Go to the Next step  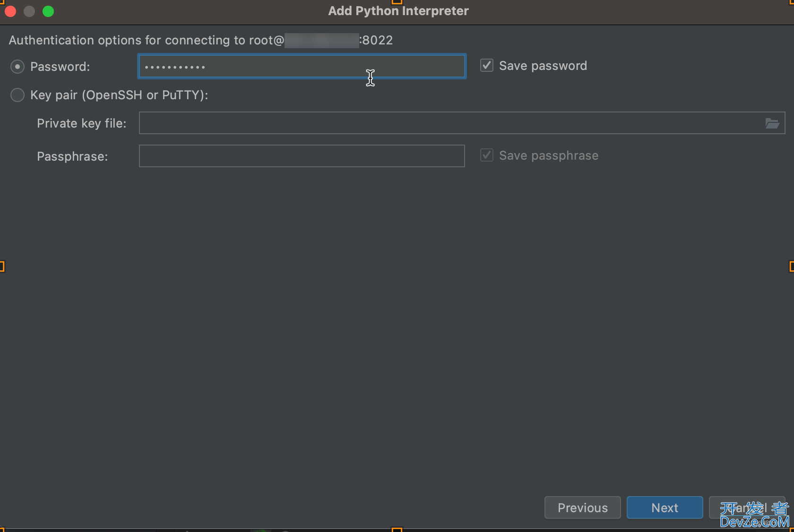click(x=665, y=507)
